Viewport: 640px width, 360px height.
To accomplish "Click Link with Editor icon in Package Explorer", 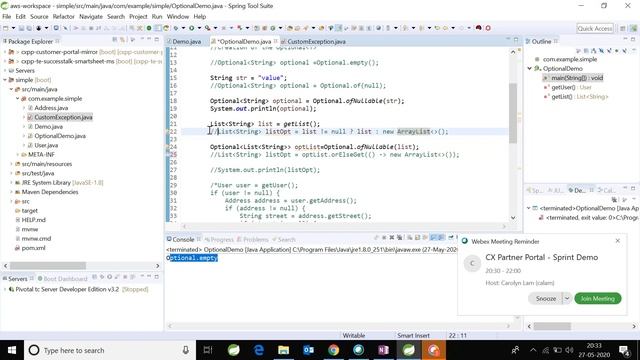I will (122, 40).
